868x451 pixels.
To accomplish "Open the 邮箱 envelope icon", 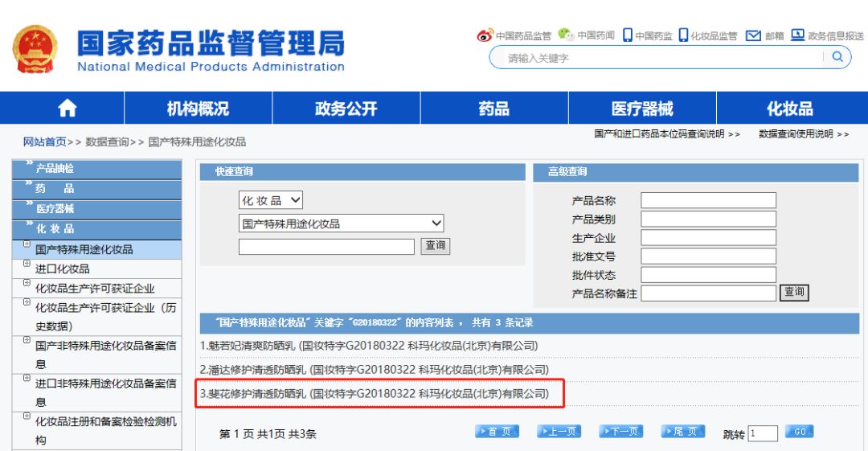I will pos(753,35).
